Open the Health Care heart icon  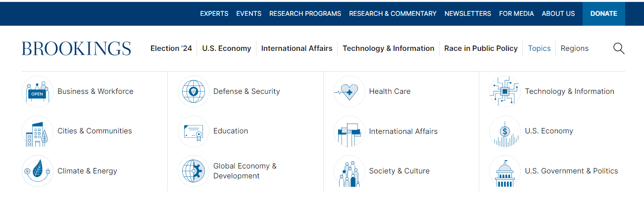click(349, 91)
